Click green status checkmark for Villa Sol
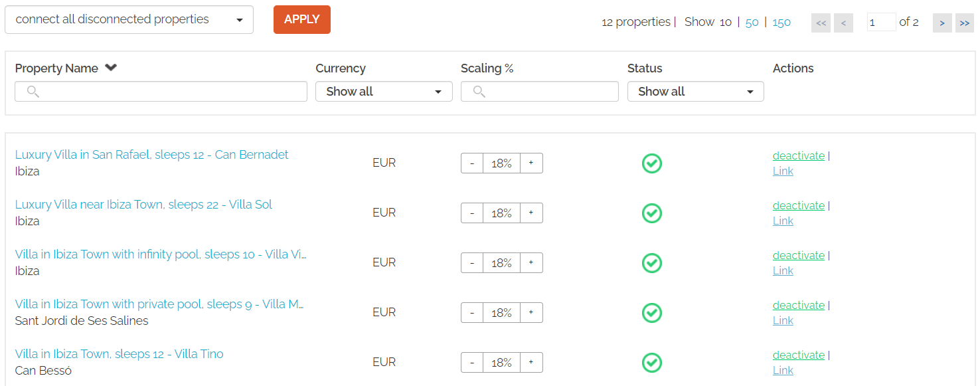 point(652,213)
